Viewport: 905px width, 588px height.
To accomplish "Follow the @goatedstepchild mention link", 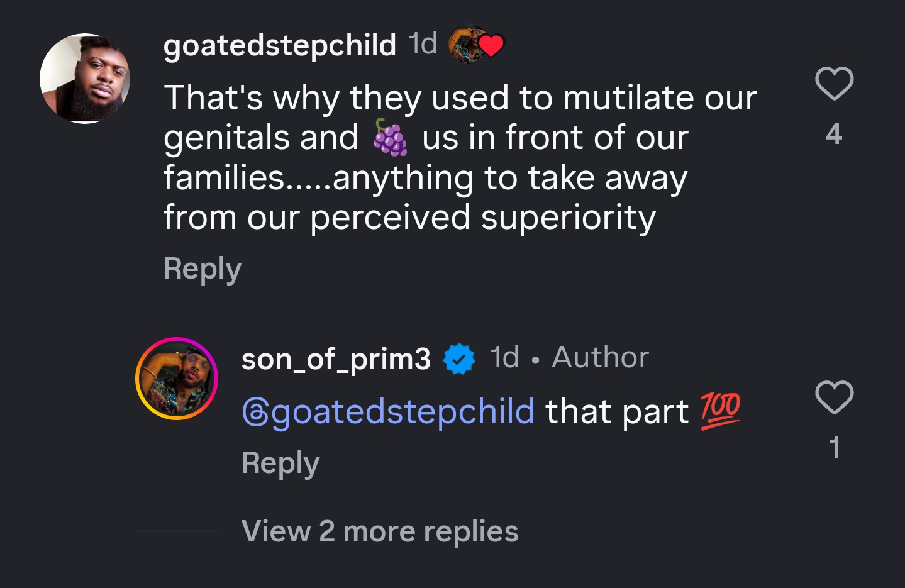I will (x=388, y=412).
